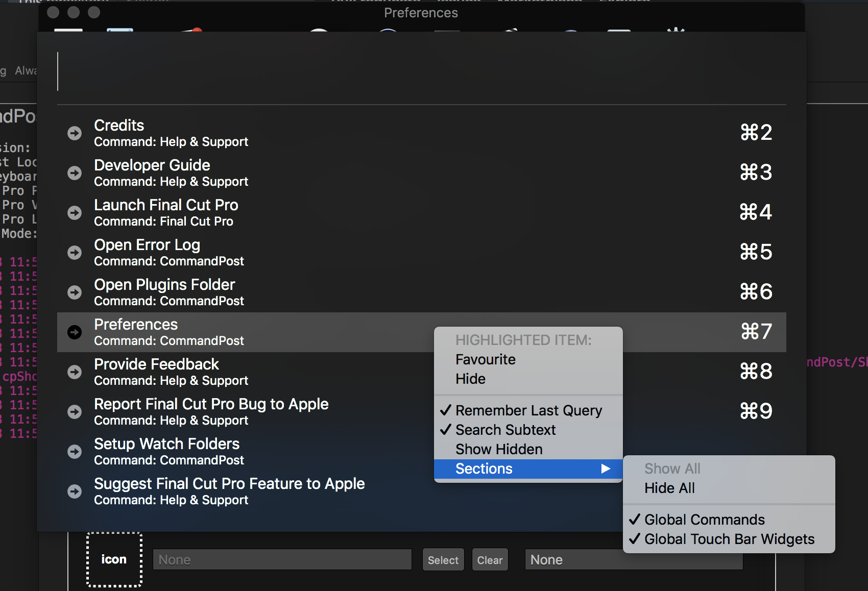Select Hide All sections
The width and height of the screenshot is (868, 591).
pyautogui.click(x=729, y=488)
